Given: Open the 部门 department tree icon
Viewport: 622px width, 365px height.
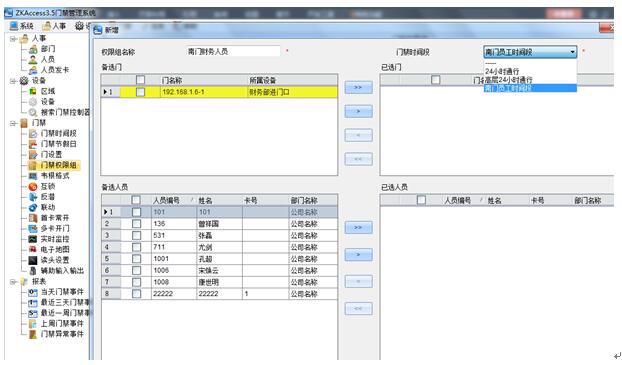Looking at the screenshot, I should (33, 49).
